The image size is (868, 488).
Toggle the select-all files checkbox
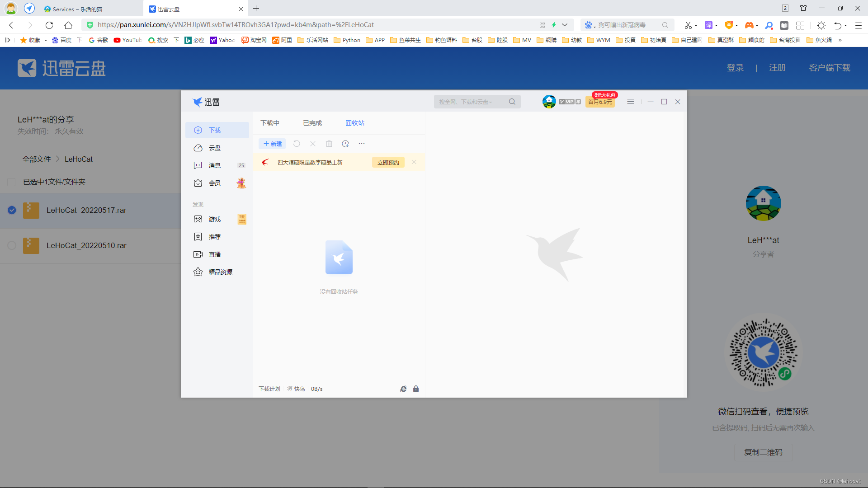pos(12,182)
